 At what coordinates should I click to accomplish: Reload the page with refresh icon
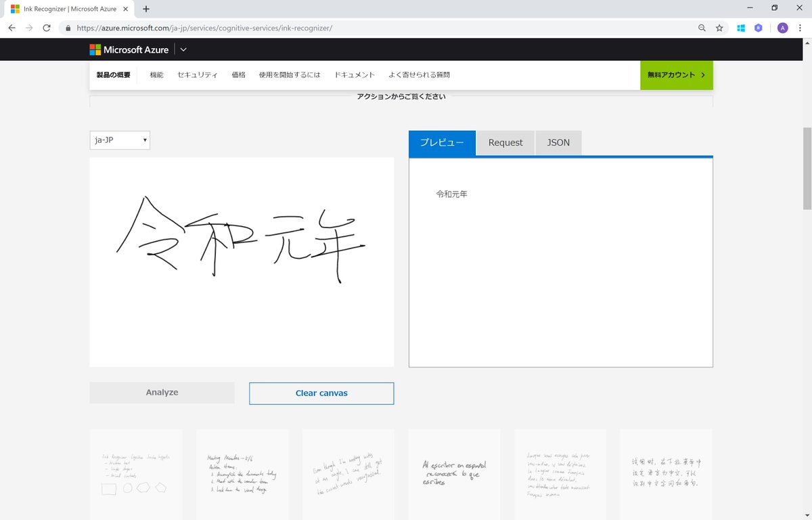(x=47, y=28)
